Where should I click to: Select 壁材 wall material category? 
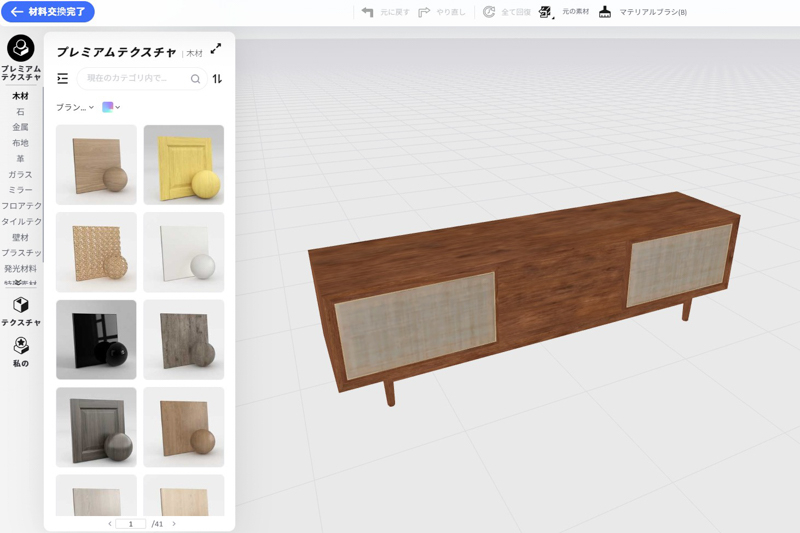pyautogui.click(x=20, y=237)
